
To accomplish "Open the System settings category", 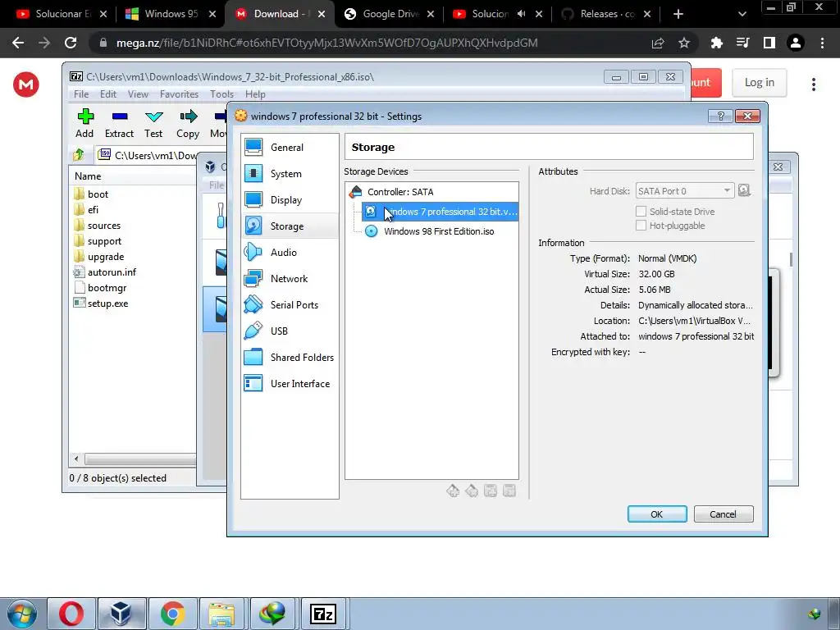I will [290, 174].
